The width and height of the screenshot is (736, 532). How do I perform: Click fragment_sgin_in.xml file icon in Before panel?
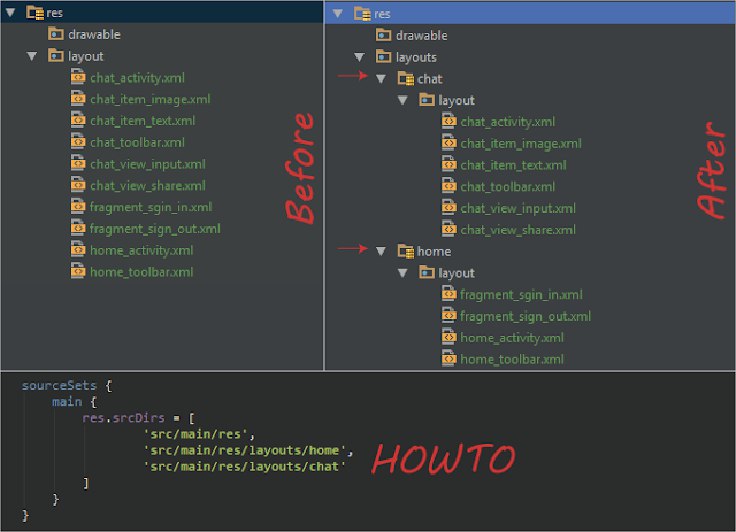78,206
